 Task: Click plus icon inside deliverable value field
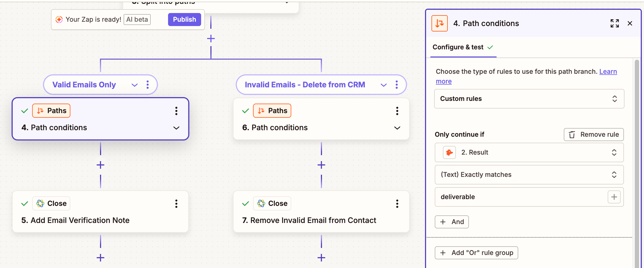614,197
